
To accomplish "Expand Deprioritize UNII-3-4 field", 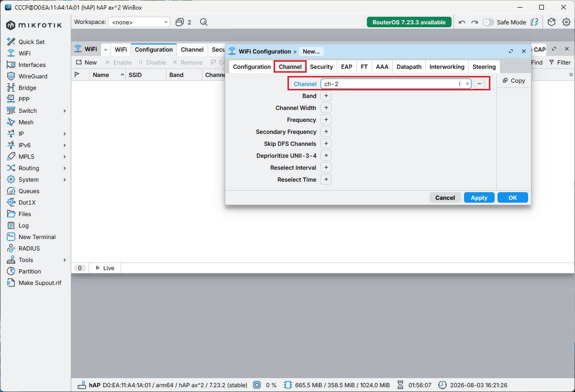I will point(326,155).
